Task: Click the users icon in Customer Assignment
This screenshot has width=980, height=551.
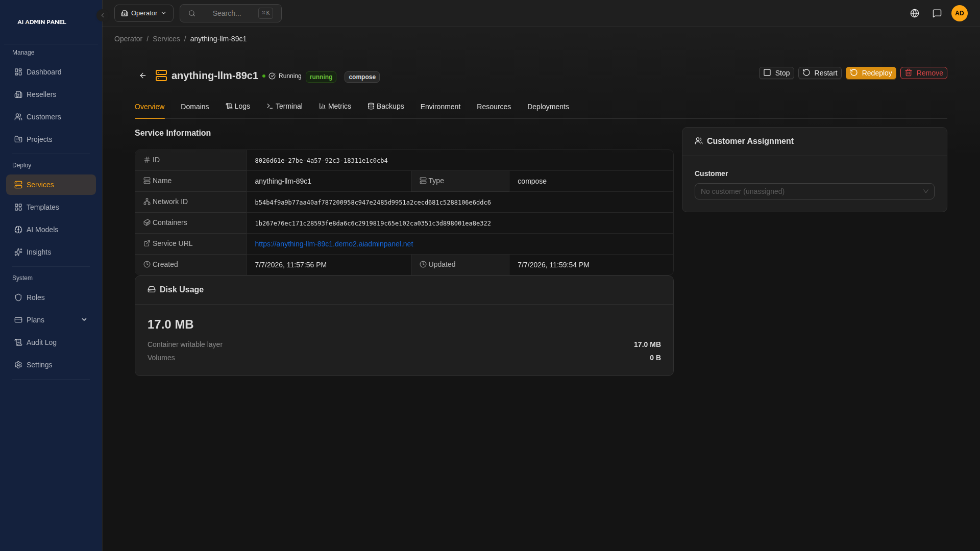Action: [699, 141]
